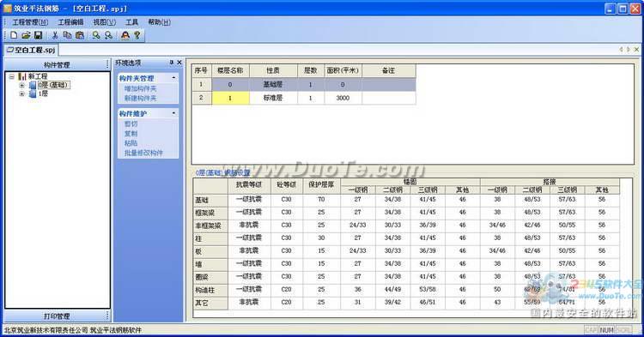The image size is (644, 337).
Task: Click the blue icon beside 1层
Action: [33, 93]
